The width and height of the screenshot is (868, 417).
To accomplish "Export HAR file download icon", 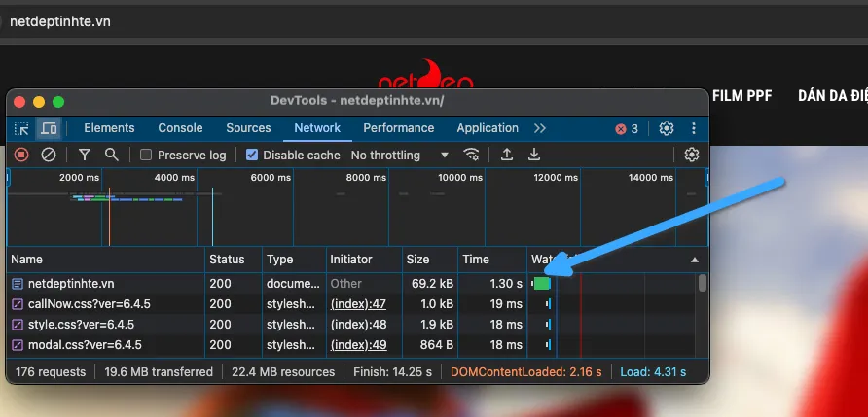I will point(533,155).
